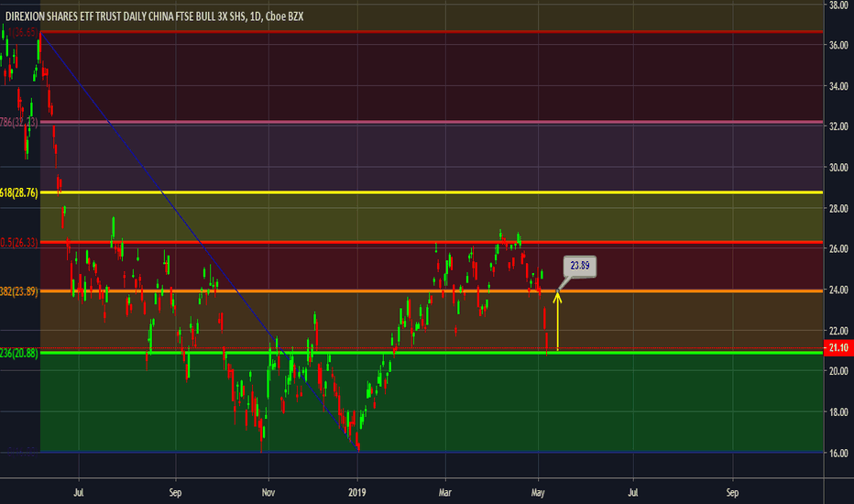This screenshot has height=504, width=854.
Task: Click the 38.00 price axis label
Action: [x=838, y=5]
